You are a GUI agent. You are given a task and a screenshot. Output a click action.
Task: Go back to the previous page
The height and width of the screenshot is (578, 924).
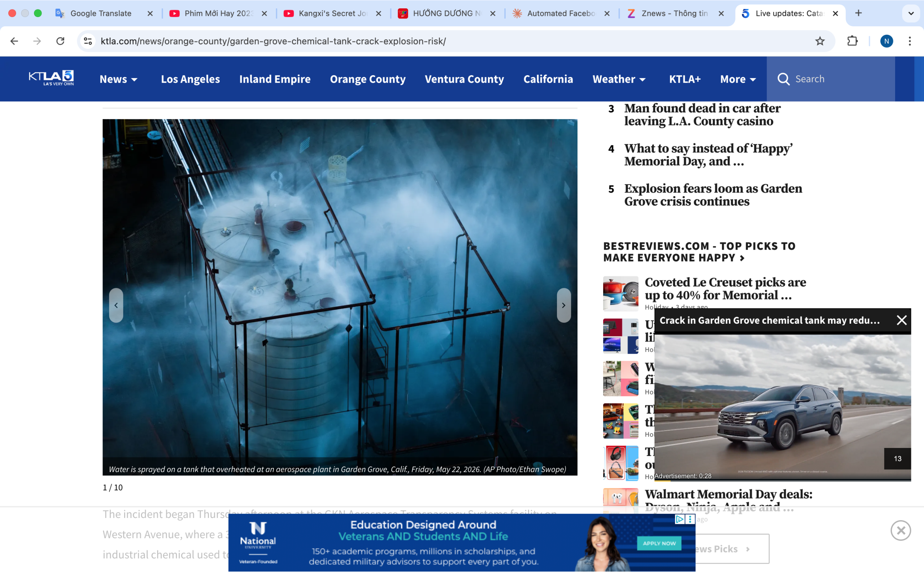(14, 41)
